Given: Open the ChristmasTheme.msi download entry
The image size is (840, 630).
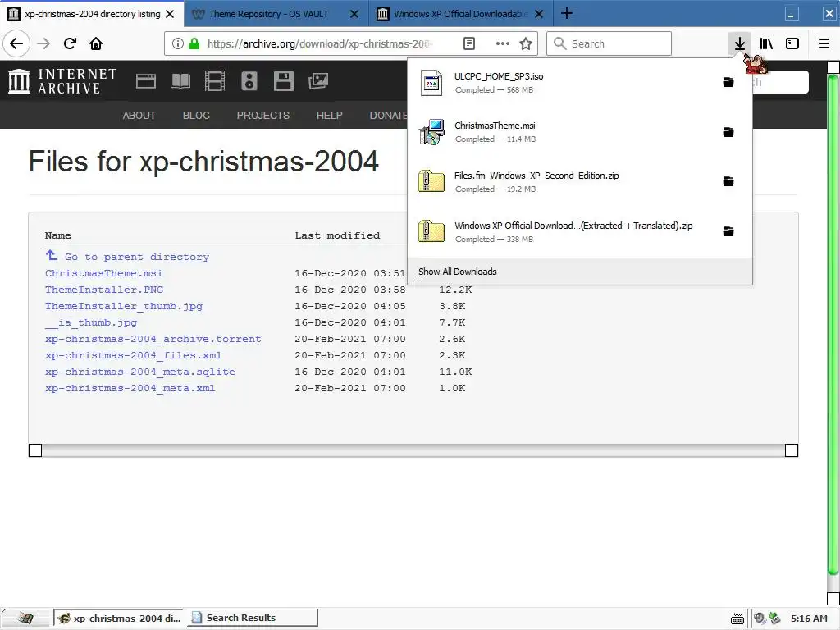Looking at the screenshot, I should click(564, 132).
